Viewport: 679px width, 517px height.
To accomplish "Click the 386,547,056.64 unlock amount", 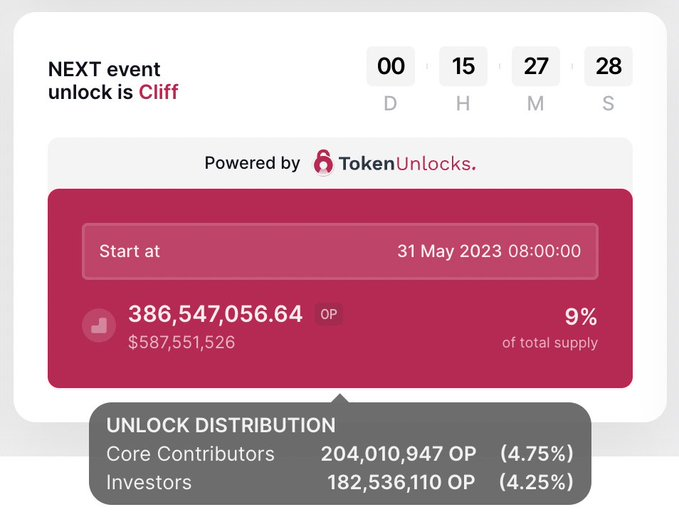I will [x=215, y=314].
